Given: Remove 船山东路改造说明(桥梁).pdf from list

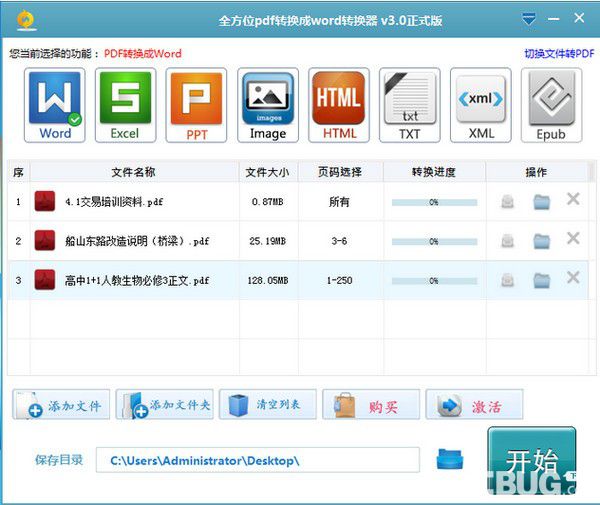Looking at the screenshot, I should pos(573,238).
